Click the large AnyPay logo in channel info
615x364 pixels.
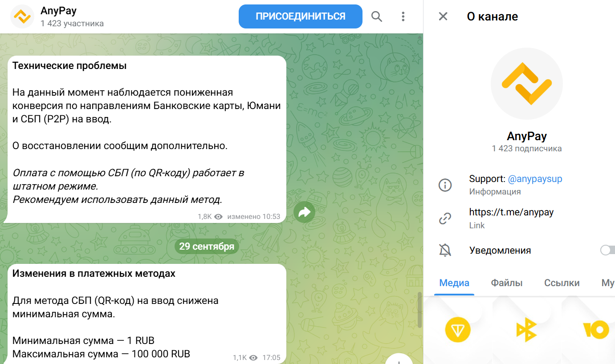(527, 83)
